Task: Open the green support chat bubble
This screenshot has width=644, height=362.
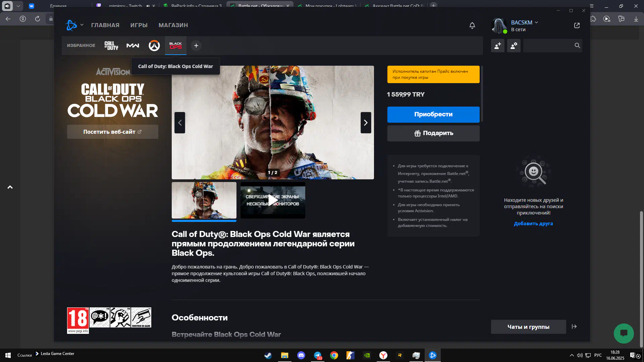Action: tap(624, 333)
